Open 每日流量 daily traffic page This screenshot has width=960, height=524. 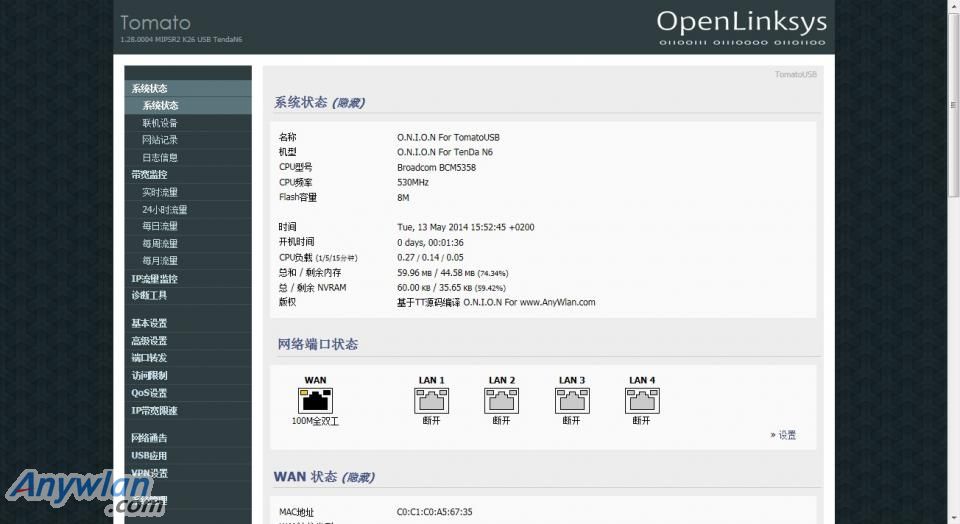coord(188,226)
